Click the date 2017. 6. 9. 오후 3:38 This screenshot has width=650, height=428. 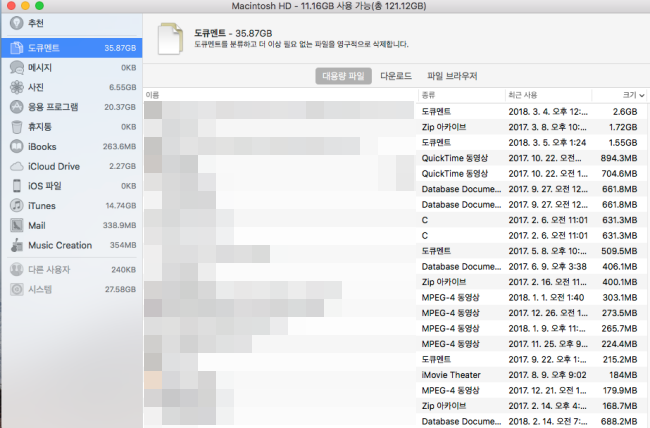click(547, 266)
